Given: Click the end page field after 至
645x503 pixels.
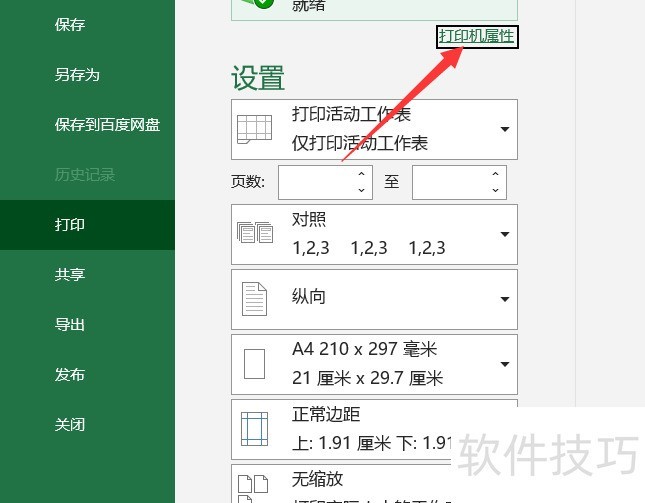Looking at the screenshot, I should click(x=459, y=183).
